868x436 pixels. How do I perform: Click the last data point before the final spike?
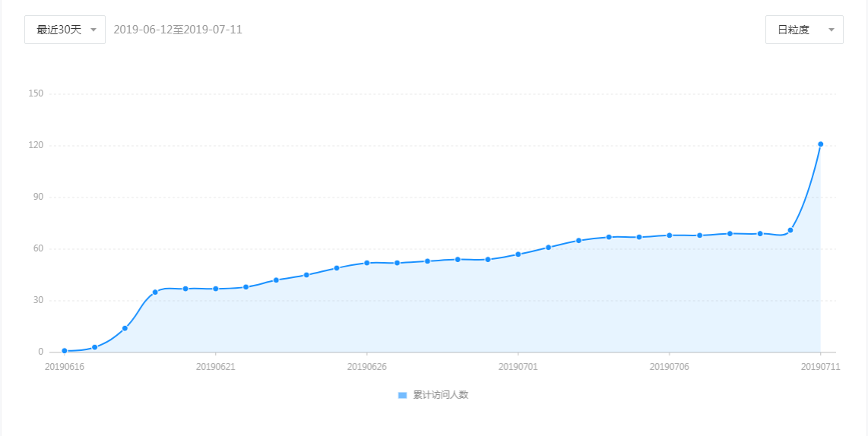790,230
